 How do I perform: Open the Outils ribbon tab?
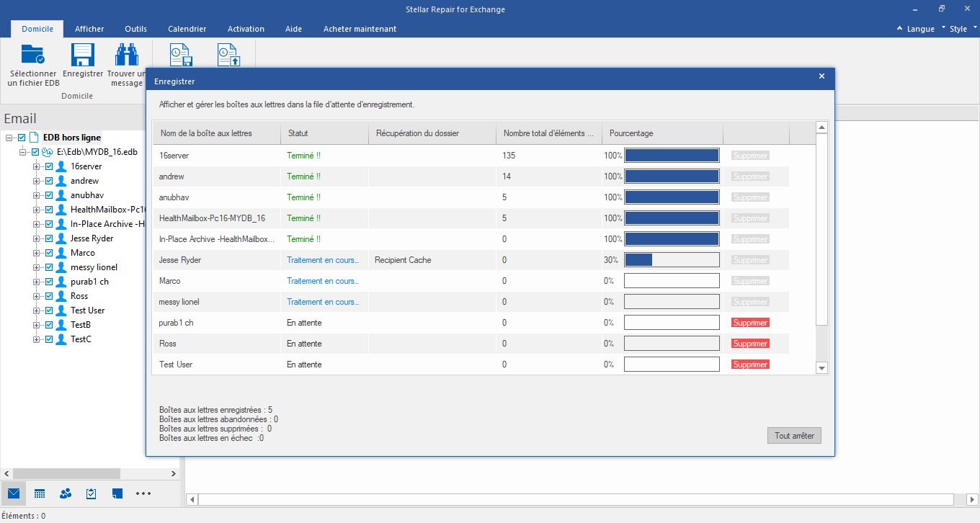point(135,29)
